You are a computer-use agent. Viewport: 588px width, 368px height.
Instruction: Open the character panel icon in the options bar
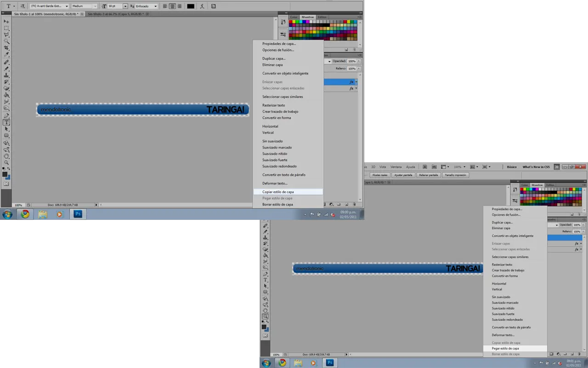[x=214, y=6]
